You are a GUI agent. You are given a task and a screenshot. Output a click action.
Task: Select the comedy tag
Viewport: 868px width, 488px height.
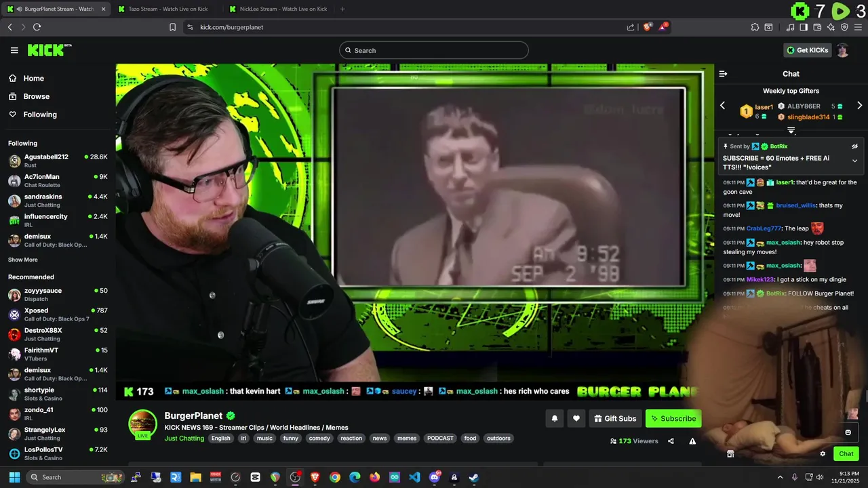point(319,439)
